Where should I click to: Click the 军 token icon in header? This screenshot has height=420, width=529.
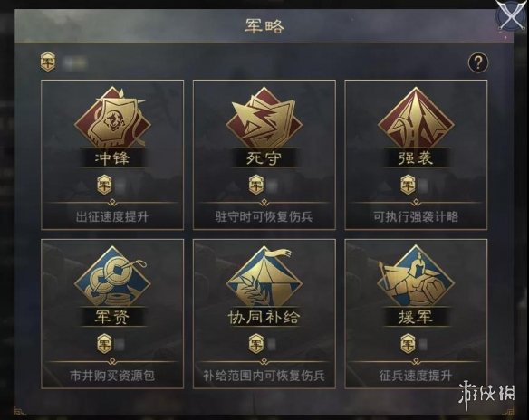point(48,62)
